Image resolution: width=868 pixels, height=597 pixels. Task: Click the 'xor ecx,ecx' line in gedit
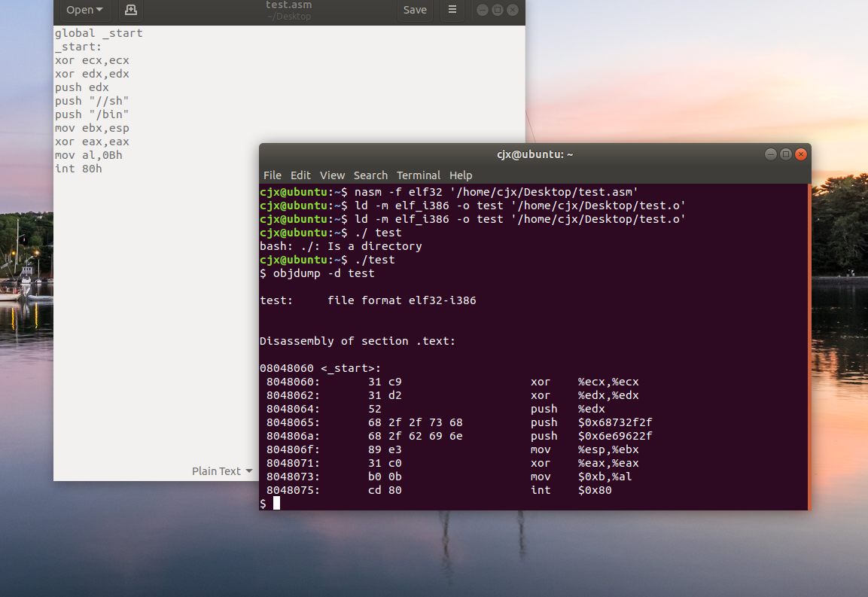(x=92, y=60)
